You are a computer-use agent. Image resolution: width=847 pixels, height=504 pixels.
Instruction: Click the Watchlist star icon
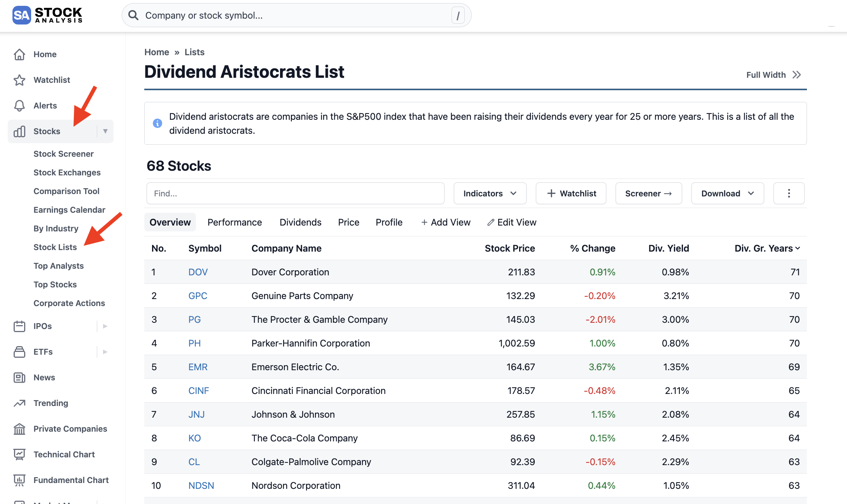click(19, 80)
